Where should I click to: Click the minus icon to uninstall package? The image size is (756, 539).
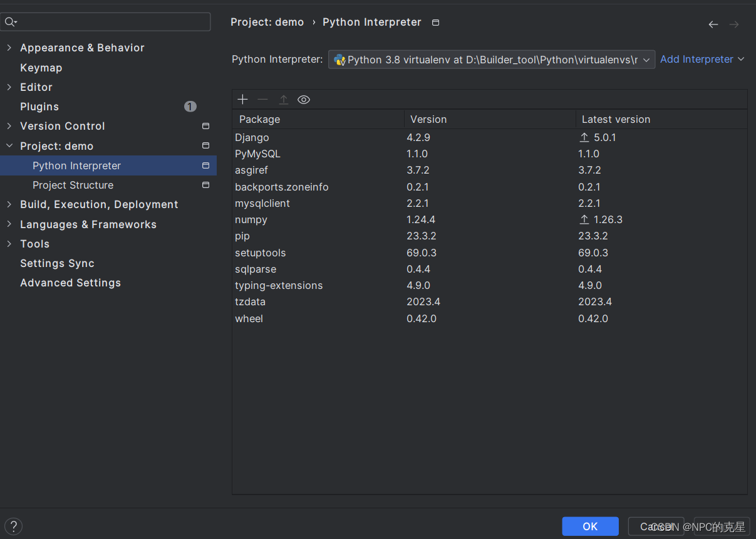coord(263,100)
